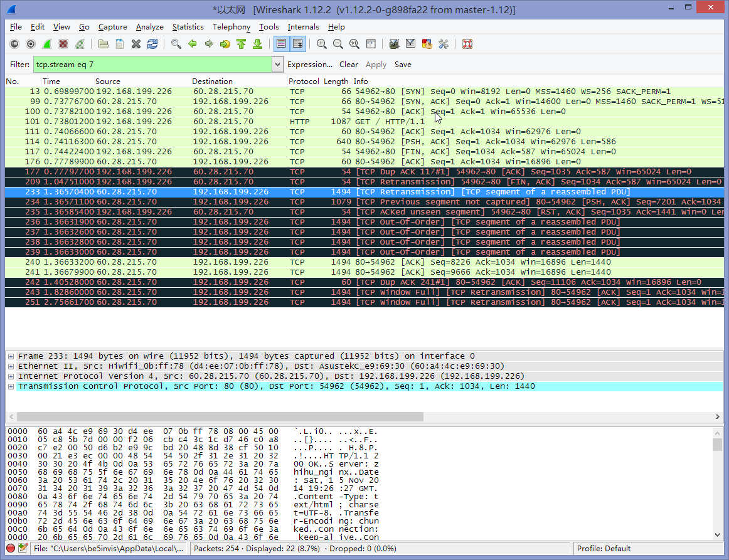
Task: Save this capture file from toolbar
Action: click(x=119, y=44)
